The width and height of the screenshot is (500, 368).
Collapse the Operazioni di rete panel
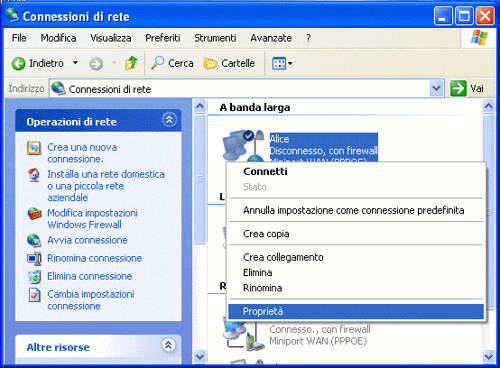tap(169, 119)
